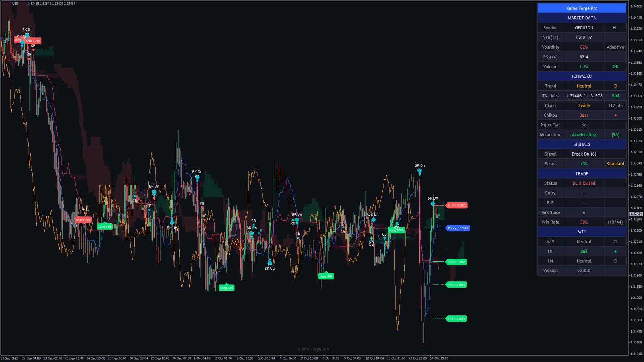Click the red SL X 1.32502 label
The height and width of the screenshot is (362, 644).
click(456, 206)
